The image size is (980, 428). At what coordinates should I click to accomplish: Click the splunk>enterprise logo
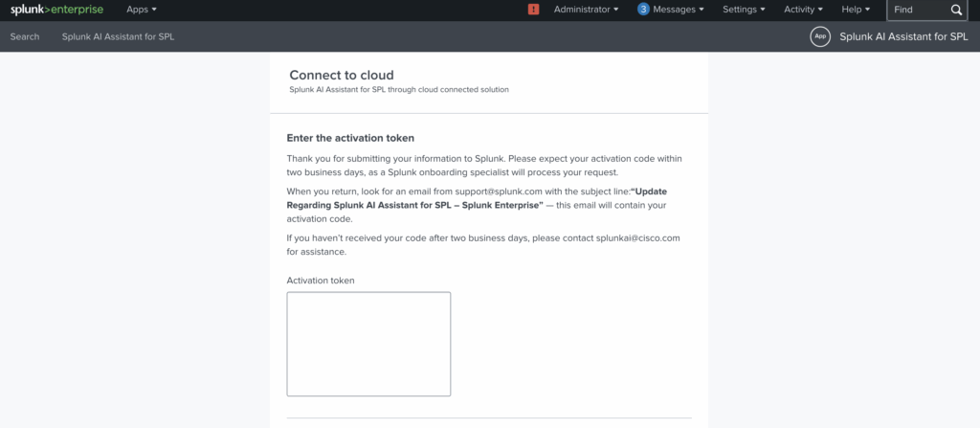[x=56, y=10]
